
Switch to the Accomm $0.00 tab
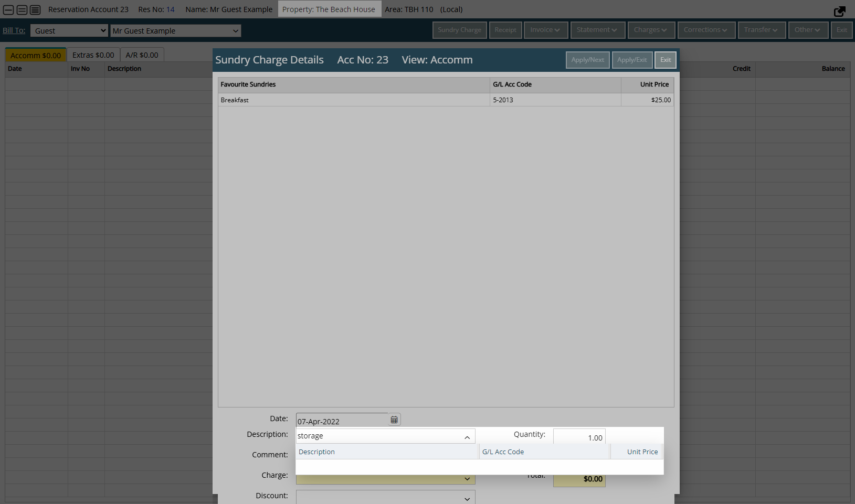tap(36, 55)
